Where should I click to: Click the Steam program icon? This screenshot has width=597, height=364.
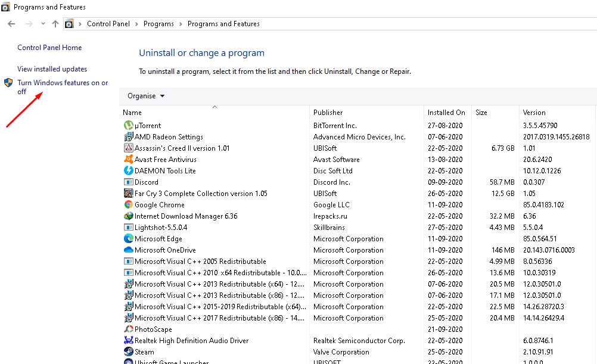coord(128,352)
